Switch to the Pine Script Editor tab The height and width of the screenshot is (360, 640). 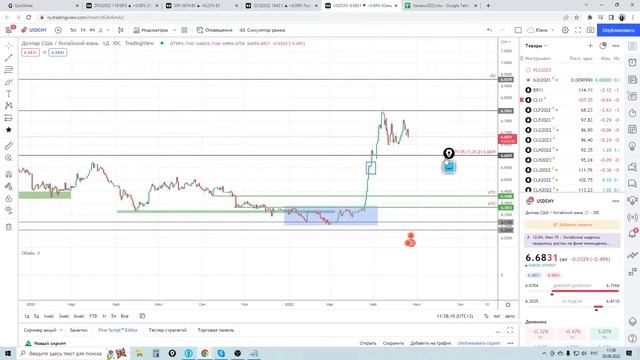click(118, 330)
